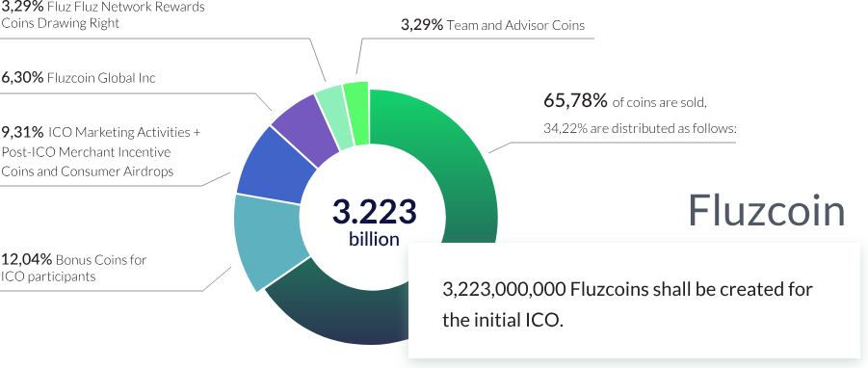868x368 pixels.
Task: Click the 9,31% ICO Marketing Activities label
Action: pos(101,132)
